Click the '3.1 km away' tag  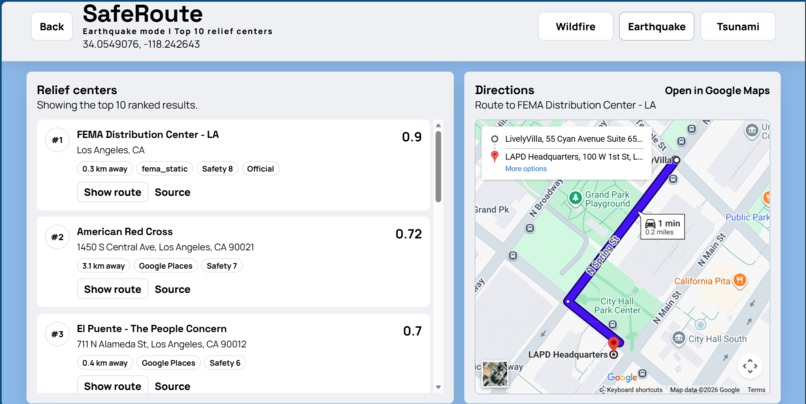[103, 266]
